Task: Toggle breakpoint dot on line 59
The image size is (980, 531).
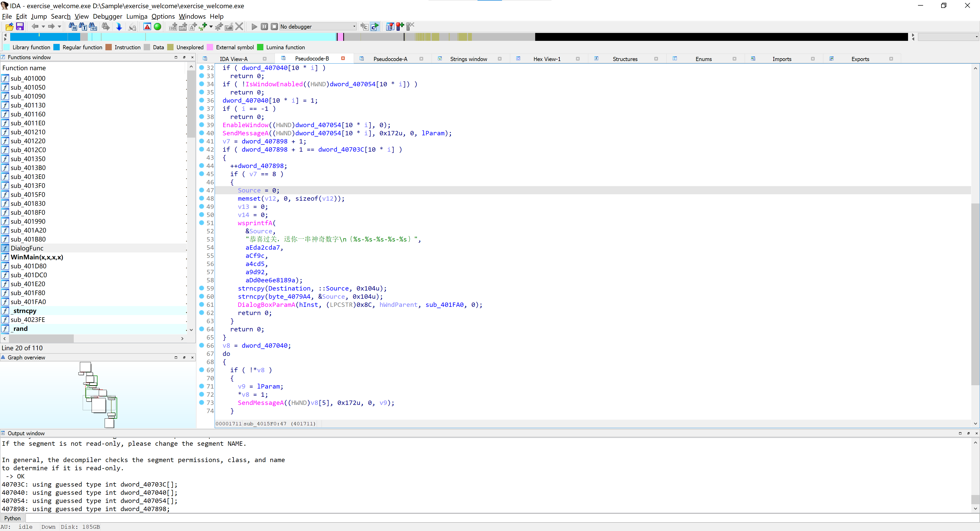Action: (x=202, y=288)
